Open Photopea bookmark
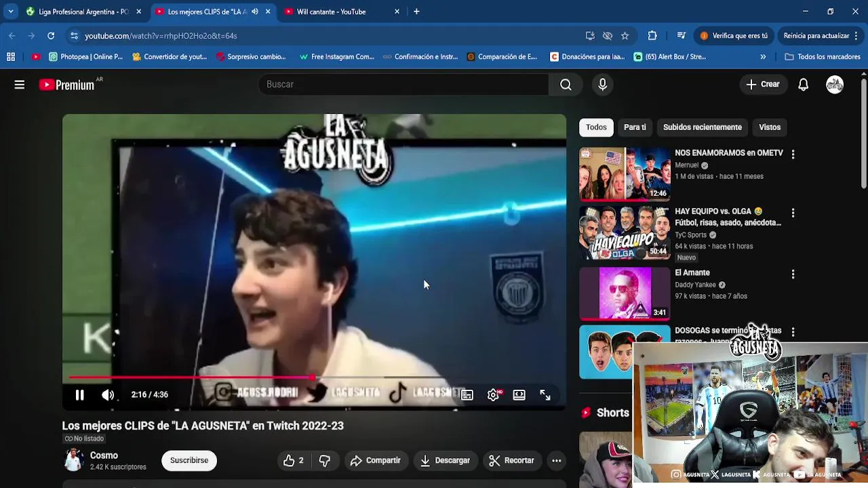This screenshot has height=488, width=868. coord(85,57)
